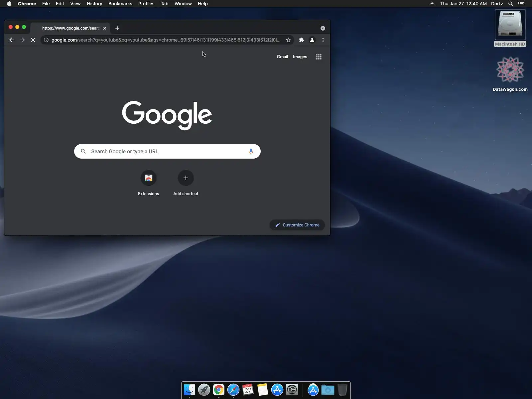Close the Chrome window with red button

11,27
